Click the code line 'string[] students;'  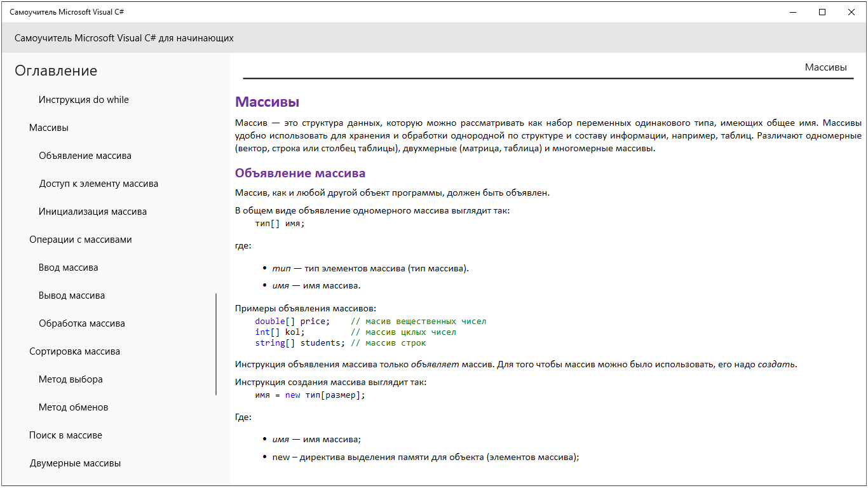pyautogui.click(x=300, y=343)
